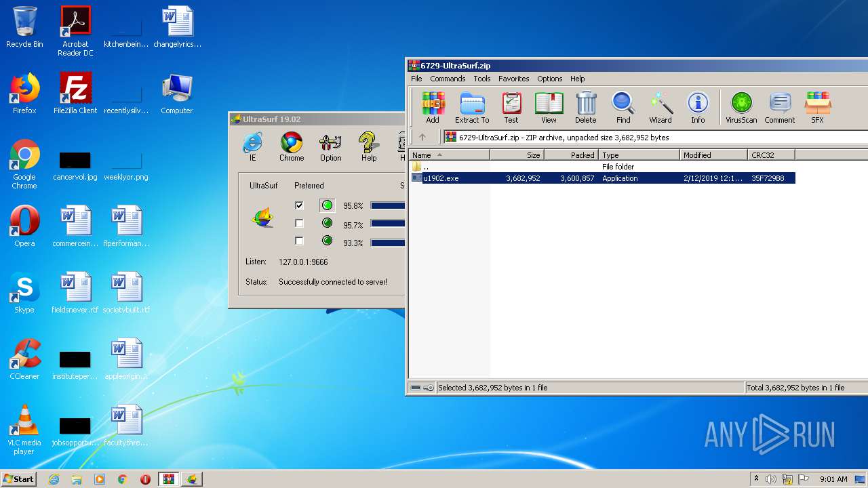Sort files by Type column header

coord(639,155)
